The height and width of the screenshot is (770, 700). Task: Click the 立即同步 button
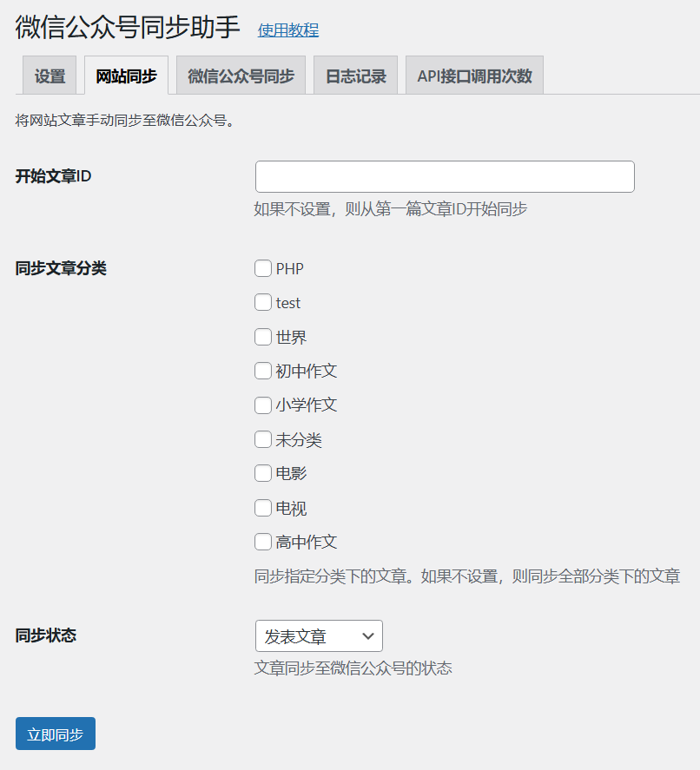point(56,734)
